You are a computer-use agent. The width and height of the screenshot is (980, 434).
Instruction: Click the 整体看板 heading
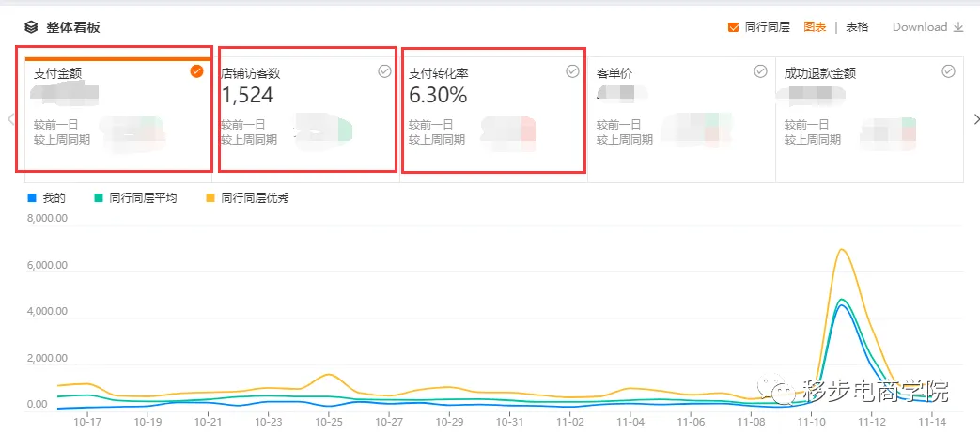(72, 27)
